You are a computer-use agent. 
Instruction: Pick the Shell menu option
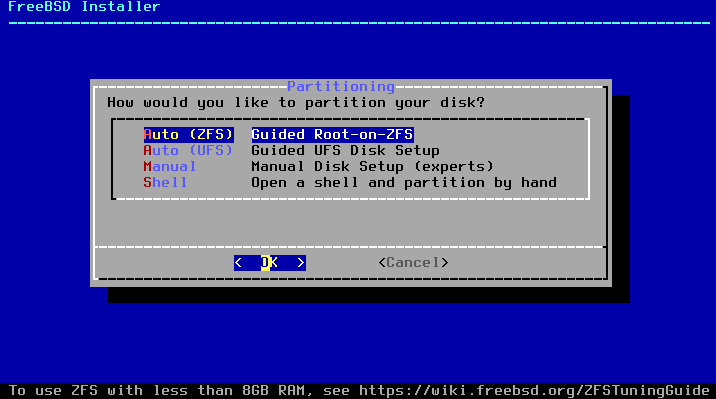coord(165,183)
